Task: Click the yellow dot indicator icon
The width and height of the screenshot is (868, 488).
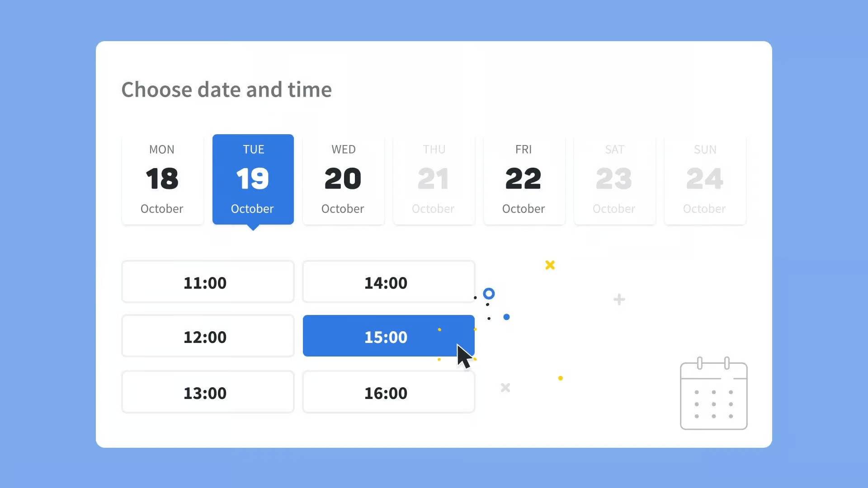Action: [560, 378]
